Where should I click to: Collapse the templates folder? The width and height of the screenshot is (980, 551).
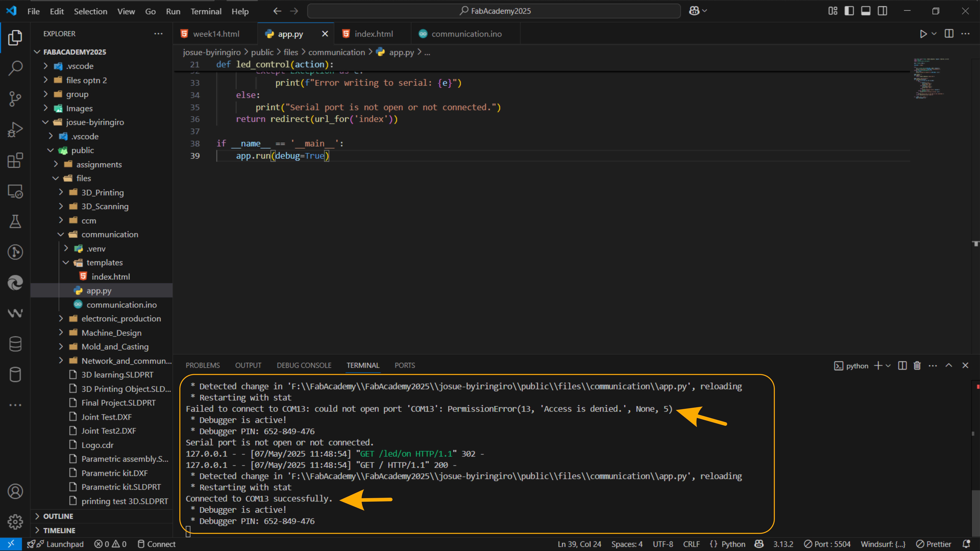click(x=66, y=263)
